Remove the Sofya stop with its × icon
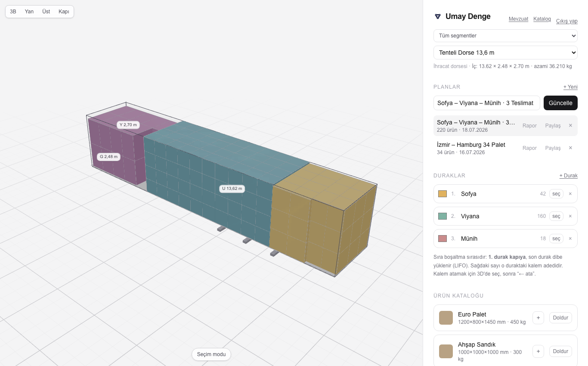This screenshot has height=366, width=588. (x=570, y=194)
